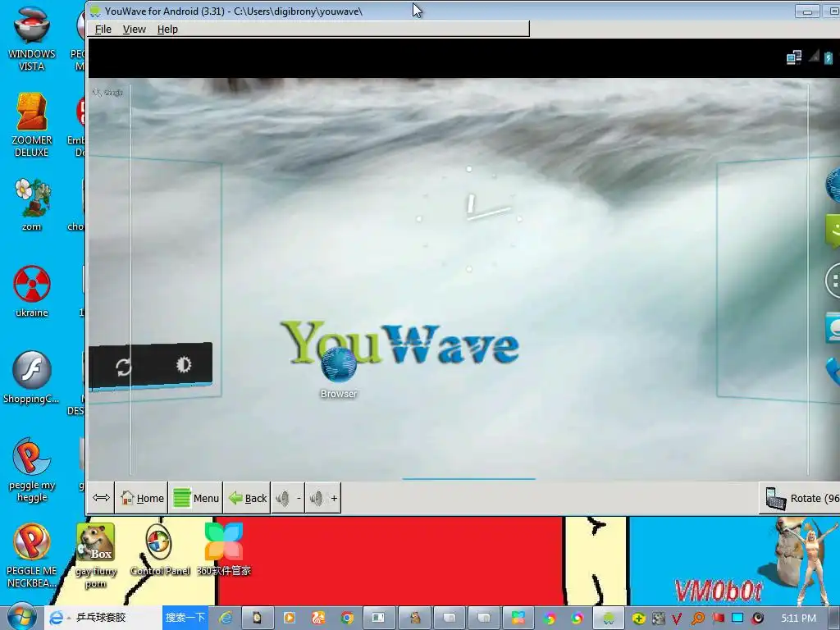Open Google Chrome from the taskbar
The width and height of the screenshot is (840, 630).
[347, 619]
